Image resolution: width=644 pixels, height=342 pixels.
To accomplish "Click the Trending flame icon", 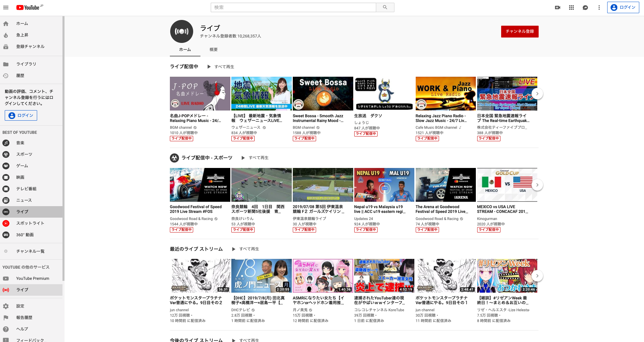I will pyautogui.click(x=6, y=35).
